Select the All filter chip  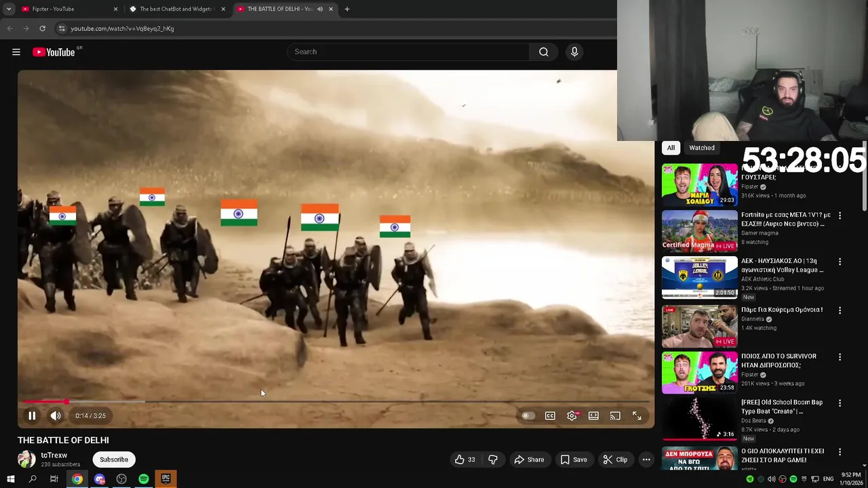click(x=671, y=148)
